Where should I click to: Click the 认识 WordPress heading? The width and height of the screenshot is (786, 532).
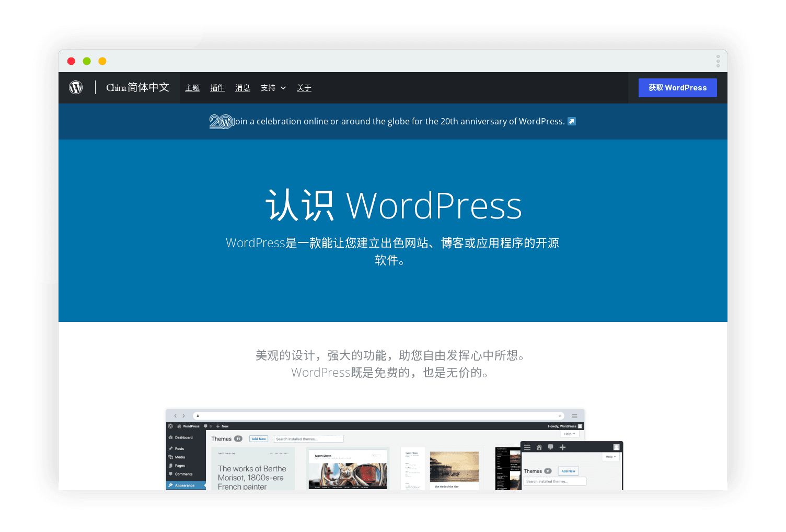[x=394, y=205]
